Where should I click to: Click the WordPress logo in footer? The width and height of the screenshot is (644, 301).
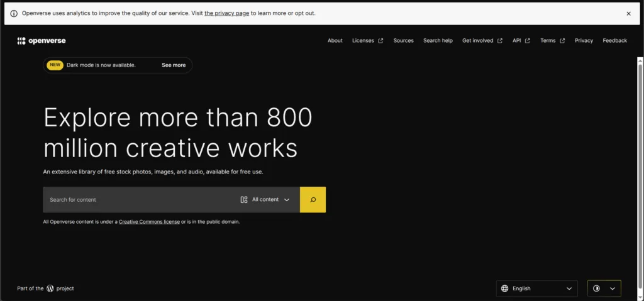(x=50, y=288)
